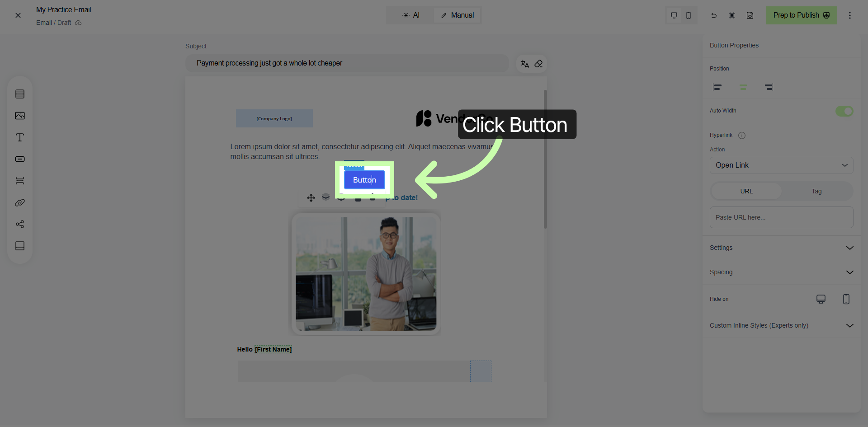Click the Paste URL here field

click(781, 217)
